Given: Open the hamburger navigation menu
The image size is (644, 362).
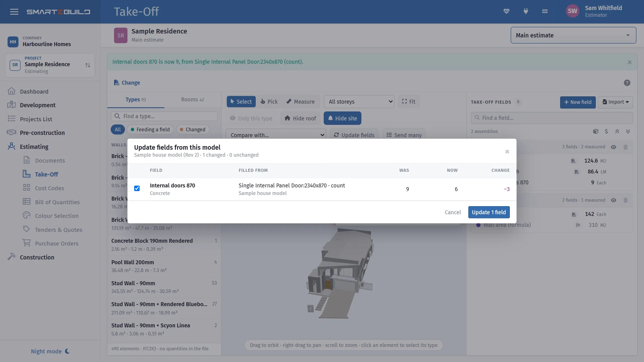Looking at the screenshot, I should tap(14, 12).
